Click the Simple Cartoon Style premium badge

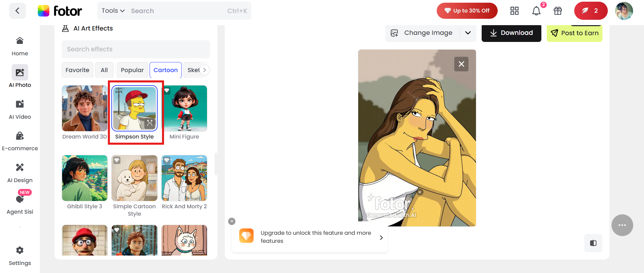tap(117, 160)
